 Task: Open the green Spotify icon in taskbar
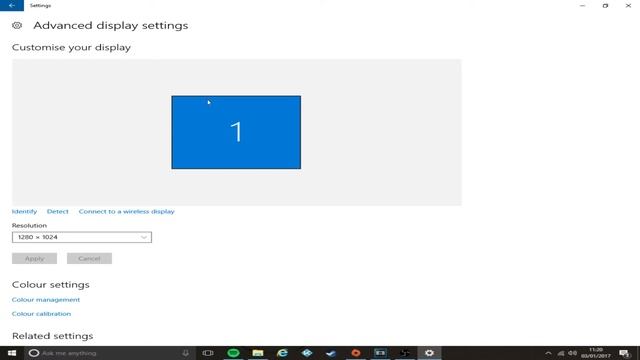pos(233,353)
